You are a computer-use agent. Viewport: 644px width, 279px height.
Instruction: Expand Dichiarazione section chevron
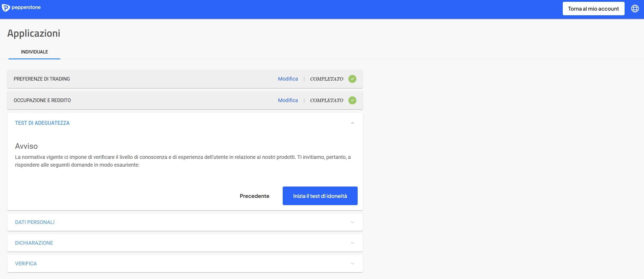pos(352,243)
